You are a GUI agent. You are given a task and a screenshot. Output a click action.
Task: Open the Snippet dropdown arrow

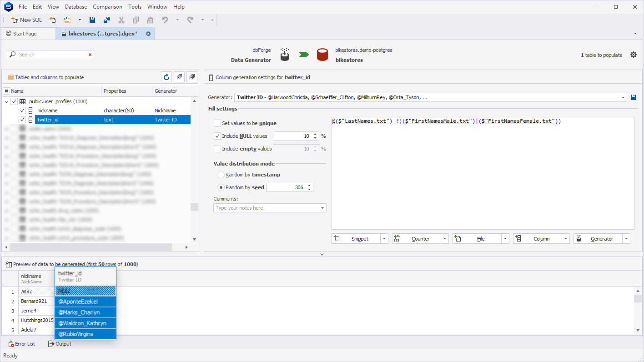(x=384, y=239)
